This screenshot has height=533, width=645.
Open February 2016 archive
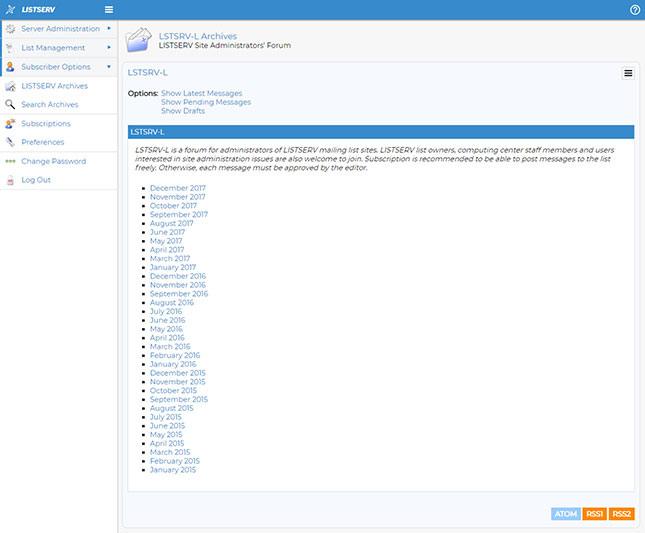pyautogui.click(x=175, y=355)
